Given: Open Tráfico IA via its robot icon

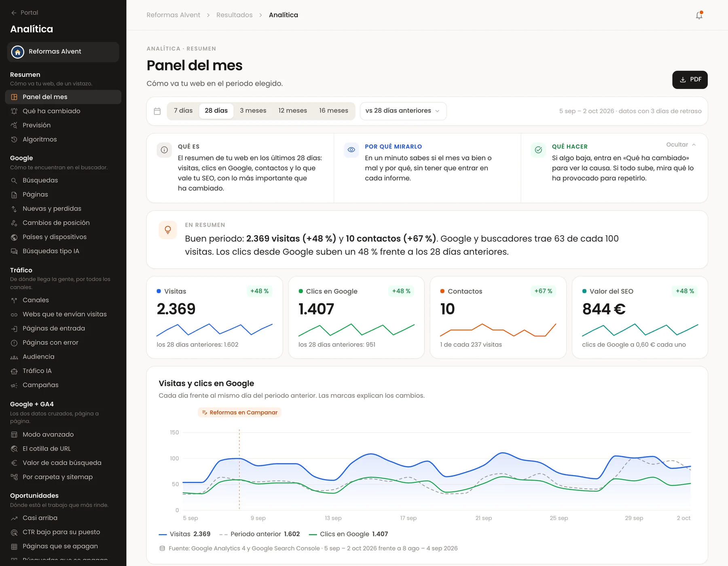Looking at the screenshot, I should 14,371.
